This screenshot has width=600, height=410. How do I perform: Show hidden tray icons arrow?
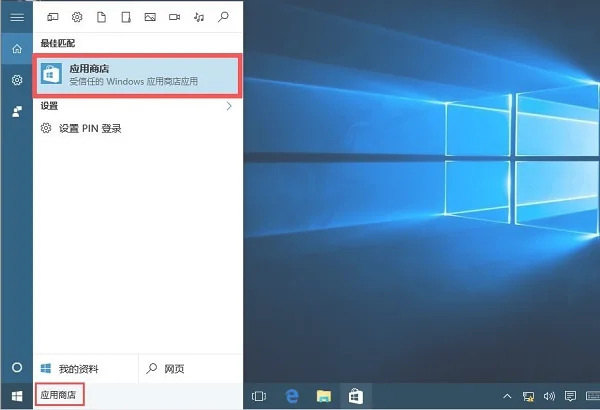tap(507, 396)
